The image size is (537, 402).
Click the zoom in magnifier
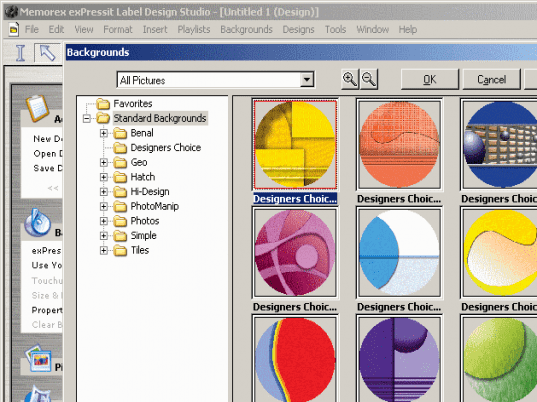(350, 79)
